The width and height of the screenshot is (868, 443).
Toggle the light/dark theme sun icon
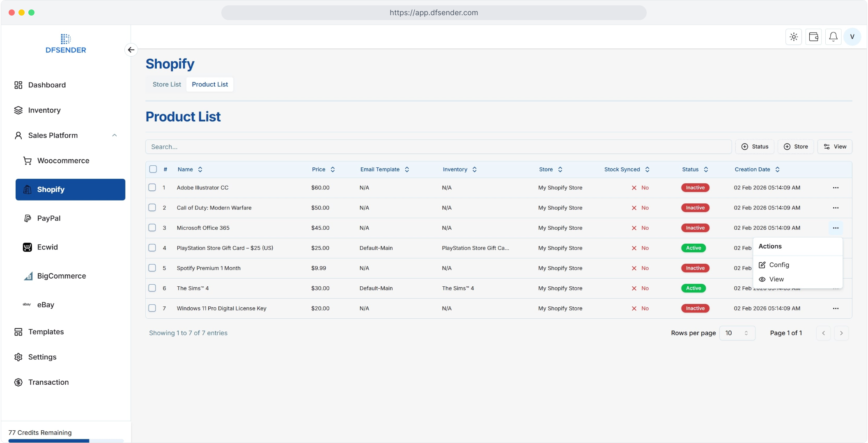tap(794, 37)
